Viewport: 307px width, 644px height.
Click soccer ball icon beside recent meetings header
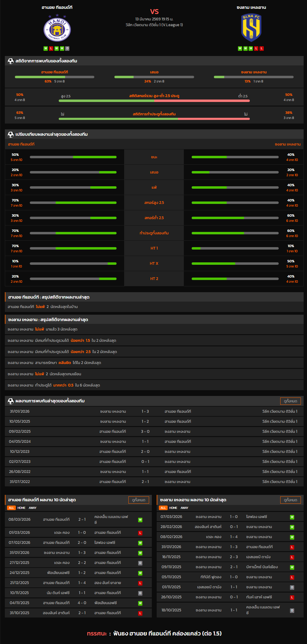tap(11, 401)
